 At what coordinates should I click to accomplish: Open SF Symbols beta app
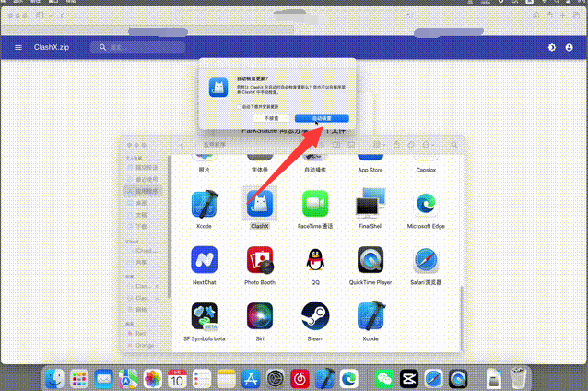pos(204,315)
